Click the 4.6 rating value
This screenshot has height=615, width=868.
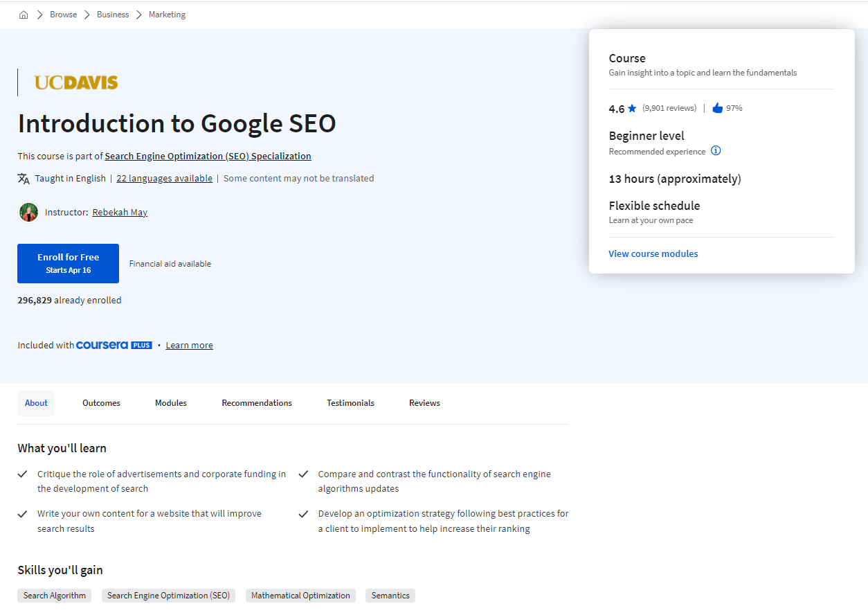coord(617,109)
